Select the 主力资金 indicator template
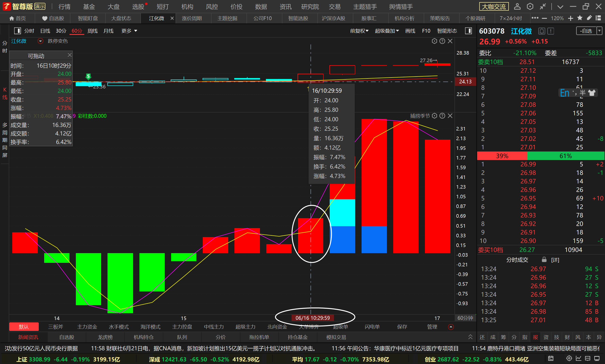The image size is (605, 364). pos(87,327)
